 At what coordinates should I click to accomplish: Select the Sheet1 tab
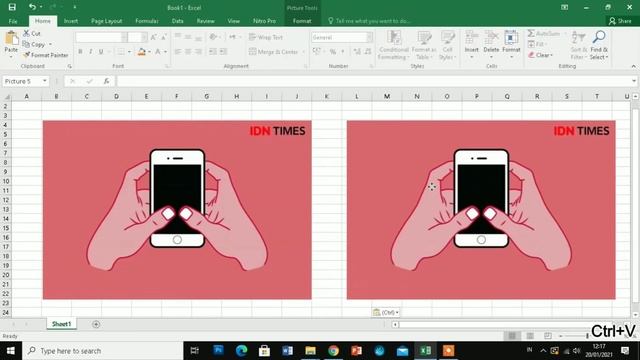click(x=61, y=324)
